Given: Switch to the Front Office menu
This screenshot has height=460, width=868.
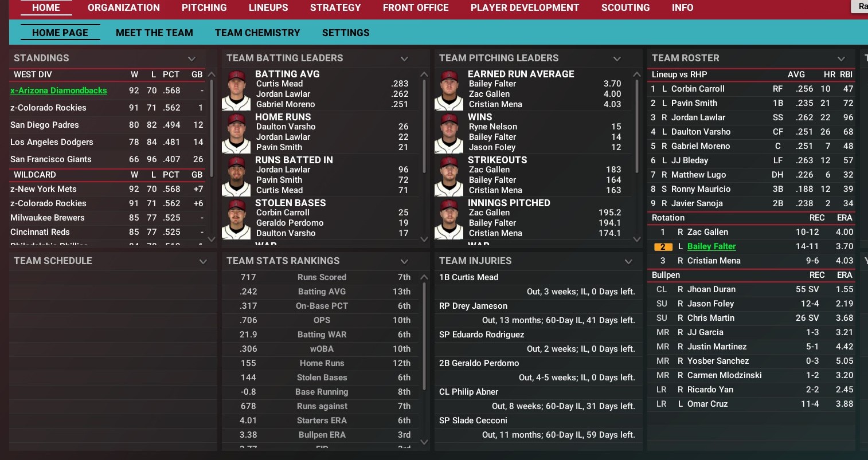Looking at the screenshot, I should tap(416, 7).
